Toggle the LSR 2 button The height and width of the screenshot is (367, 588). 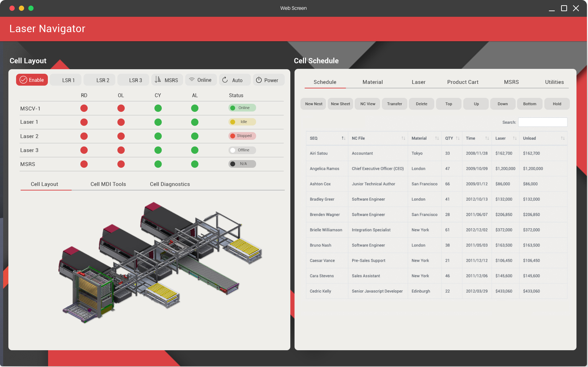coord(100,80)
